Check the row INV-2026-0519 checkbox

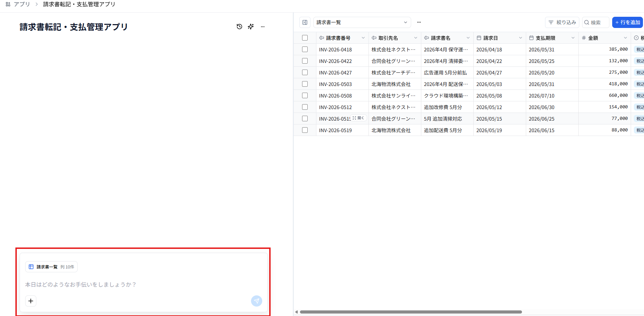[x=305, y=130]
